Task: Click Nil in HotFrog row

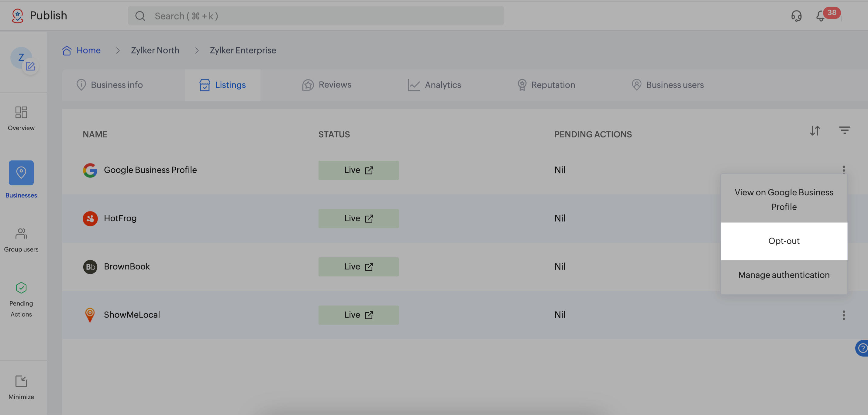Action: 560,218
